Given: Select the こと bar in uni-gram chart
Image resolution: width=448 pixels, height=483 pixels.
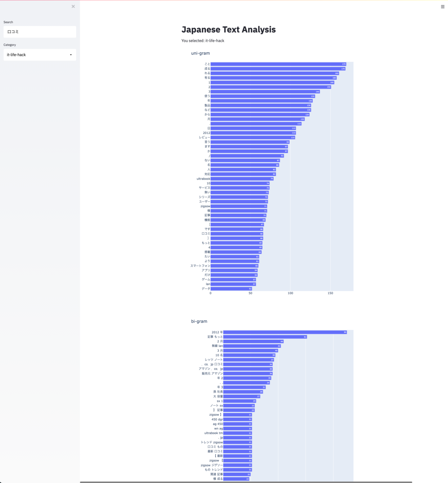Looking at the screenshot, I should (278, 64).
